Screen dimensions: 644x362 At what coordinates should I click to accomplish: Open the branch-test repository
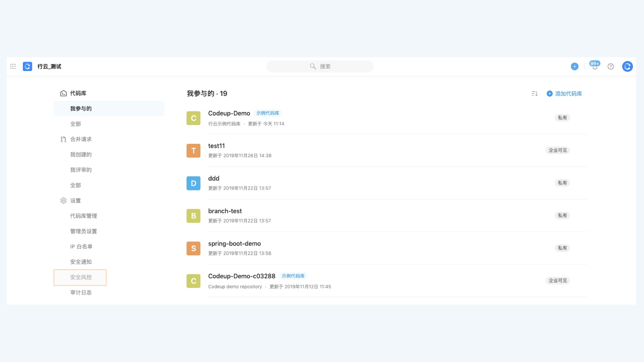click(x=225, y=211)
